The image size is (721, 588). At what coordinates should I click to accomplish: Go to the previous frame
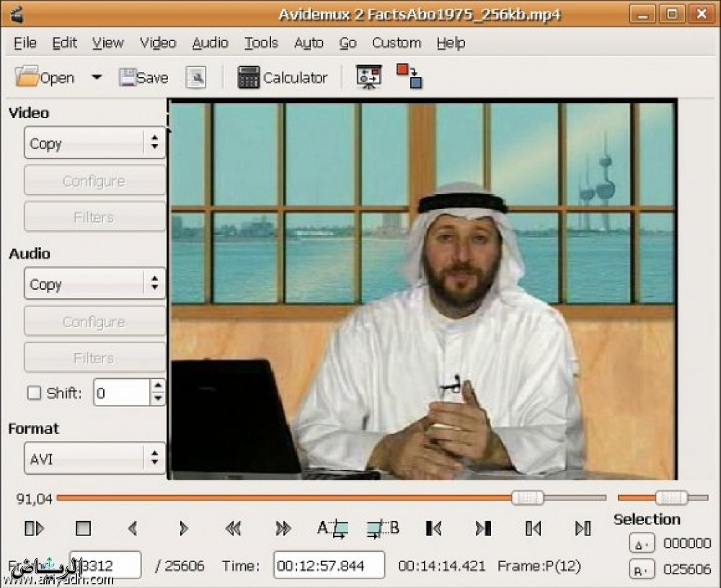coord(133,529)
